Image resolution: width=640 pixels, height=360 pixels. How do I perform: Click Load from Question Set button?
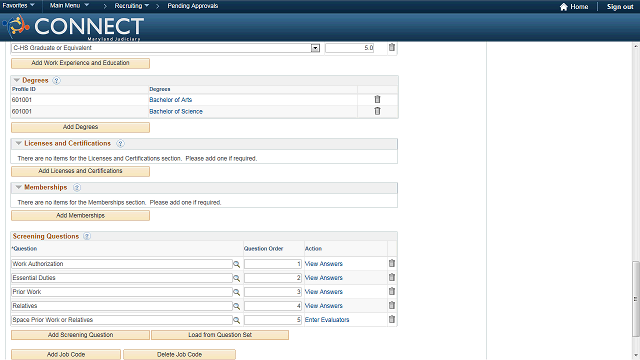[220, 335]
